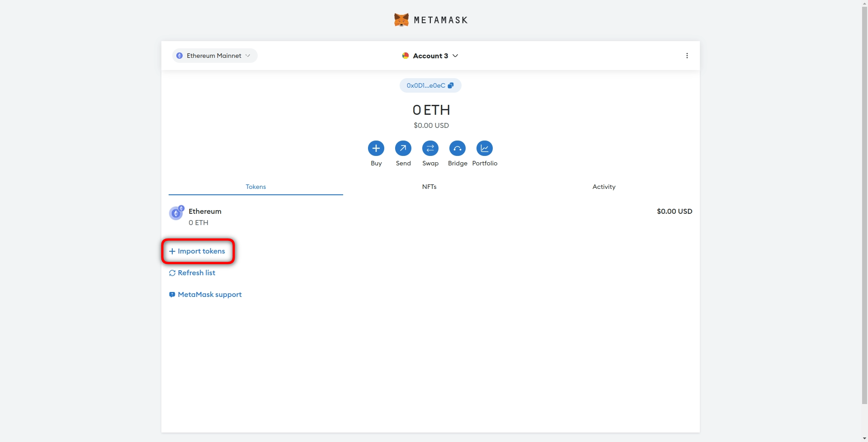Open the Ethereum Mainnet network selector

point(215,56)
